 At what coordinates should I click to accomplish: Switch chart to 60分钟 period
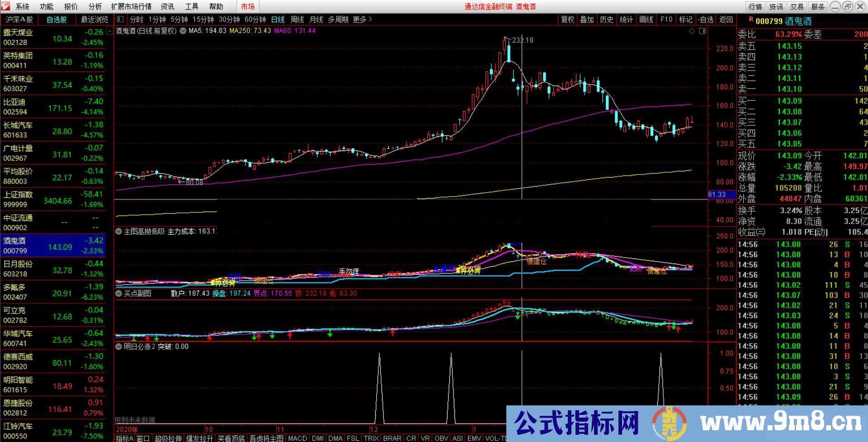tap(255, 19)
